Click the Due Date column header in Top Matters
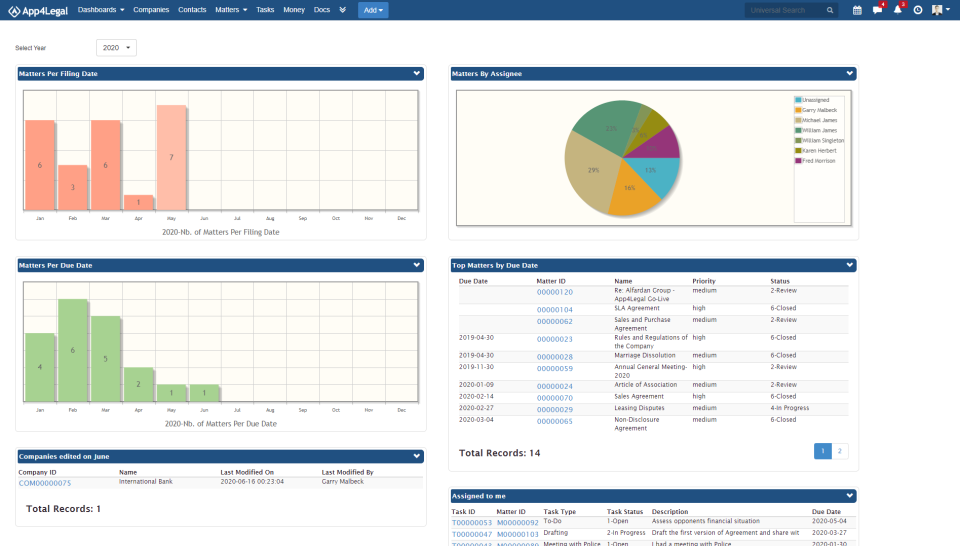 click(x=473, y=281)
